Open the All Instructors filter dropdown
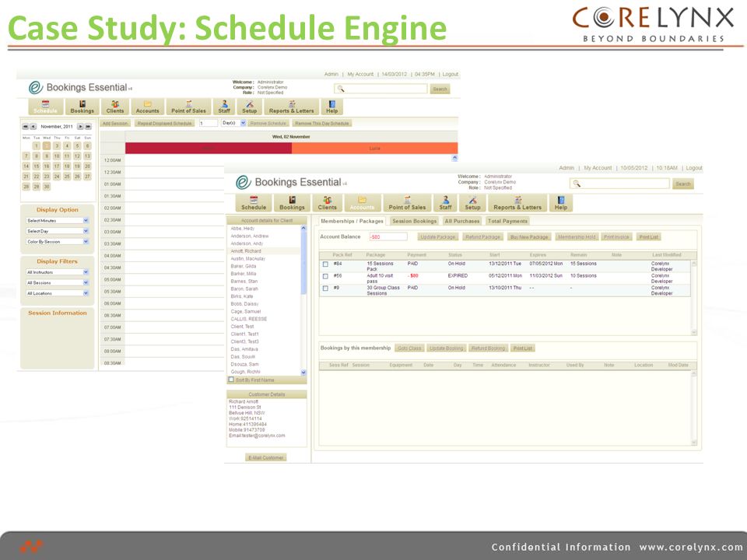Viewport: 747px width, 560px height. click(x=57, y=272)
